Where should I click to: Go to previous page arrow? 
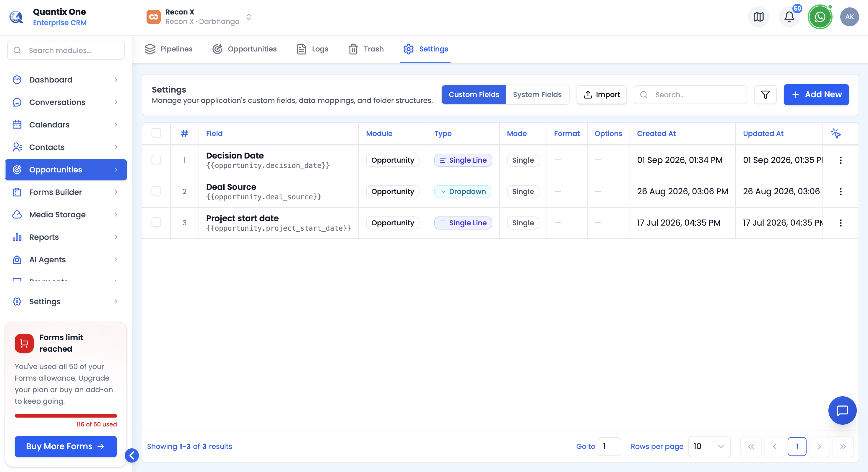[774, 447]
